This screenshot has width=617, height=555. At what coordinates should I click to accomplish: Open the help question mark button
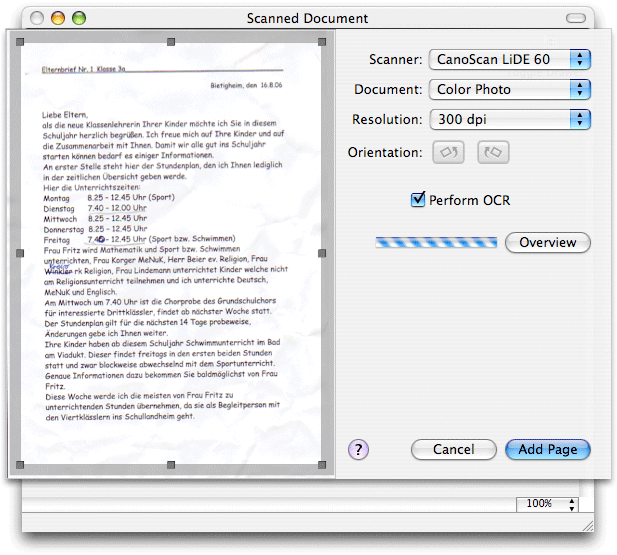point(358,449)
